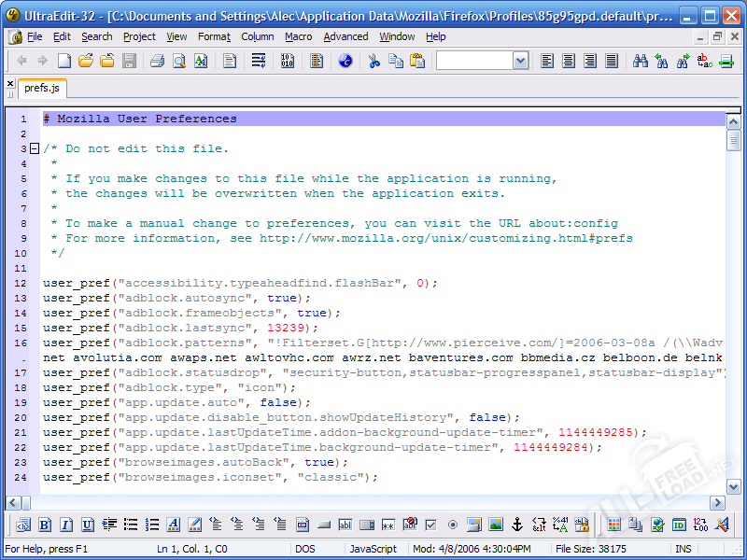Screen dimensions: 747x560
Task: Click the Print icon in toolbar
Action: click(157, 61)
